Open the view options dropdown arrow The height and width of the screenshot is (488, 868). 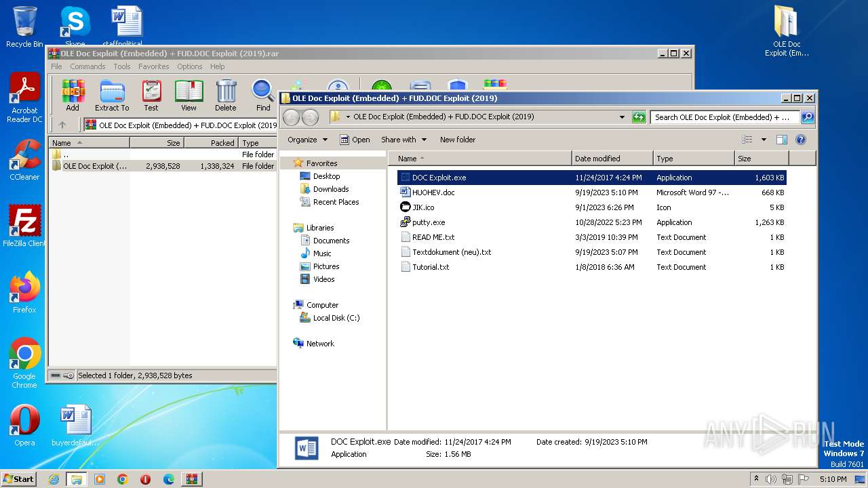[x=764, y=140]
